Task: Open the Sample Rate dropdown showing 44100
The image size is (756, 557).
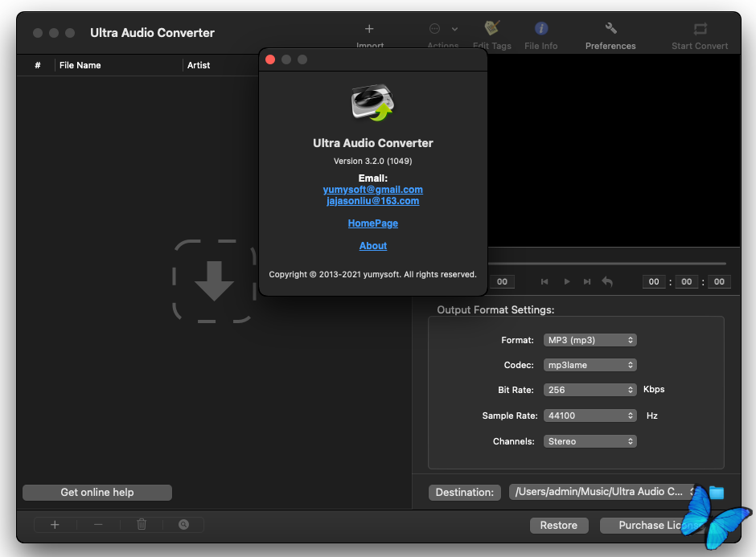Action: point(590,416)
